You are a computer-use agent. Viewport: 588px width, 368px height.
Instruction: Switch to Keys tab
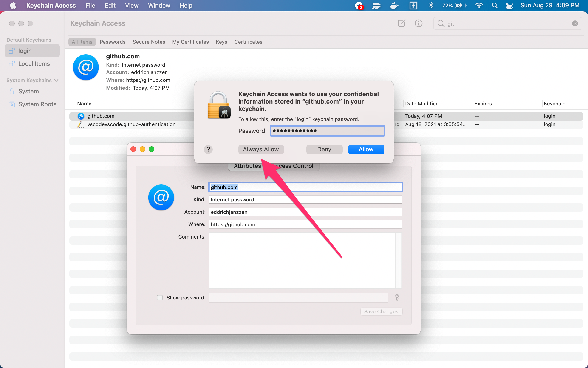(221, 42)
